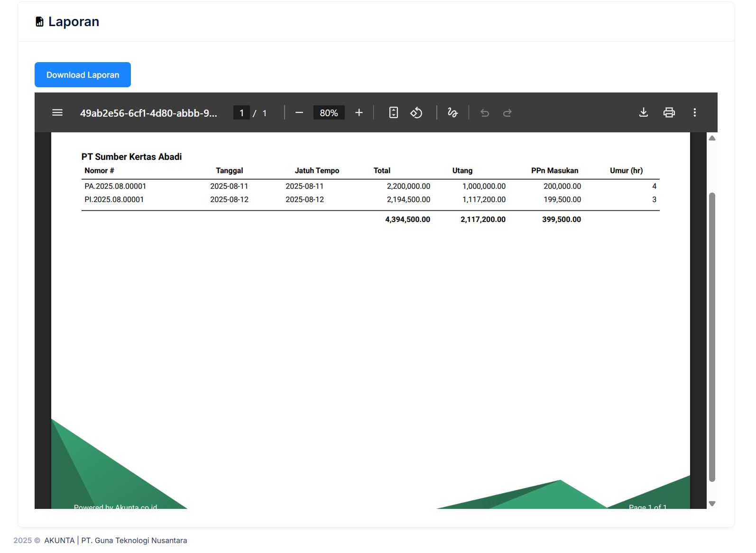756x553 pixels.
Task: Click the Download Laporan button
Action: pos(83,75)
